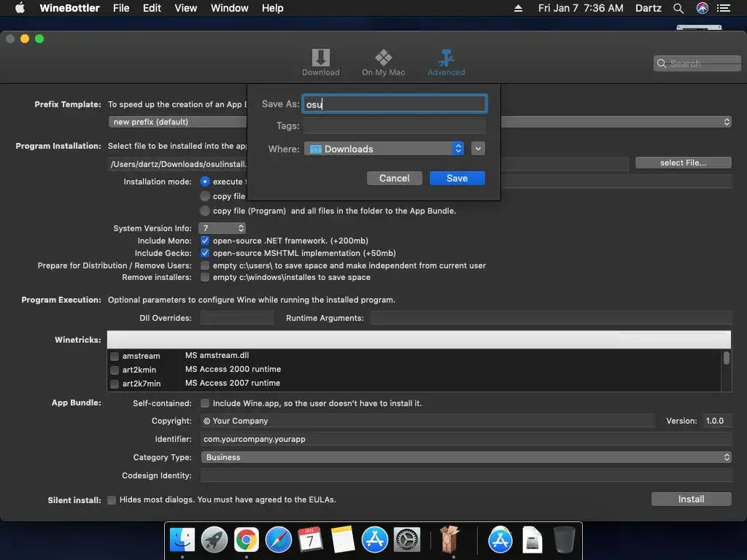This screenshot has height=560, width=747.
Task: Toggle Include Mono checkbox
Action: pos(205,241)
